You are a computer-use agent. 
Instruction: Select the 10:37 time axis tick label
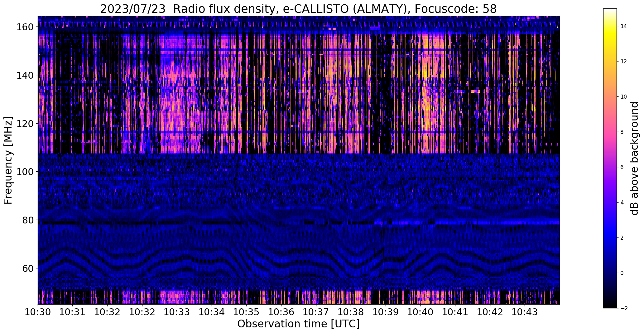click(x=316, y=312)
